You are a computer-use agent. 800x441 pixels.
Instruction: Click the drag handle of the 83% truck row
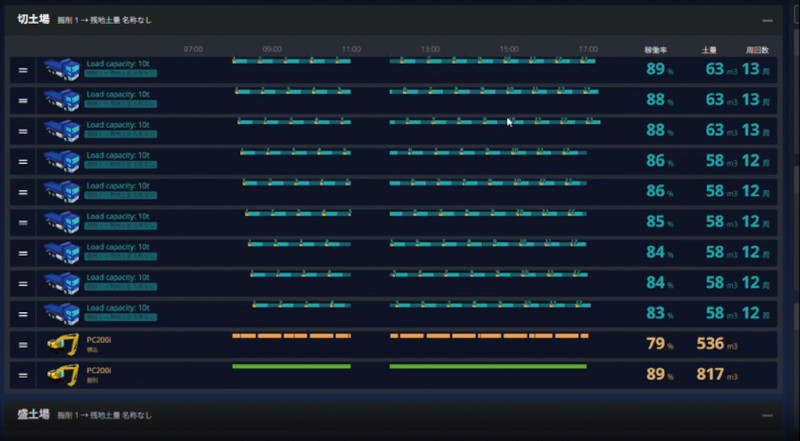tap(23, 314)
